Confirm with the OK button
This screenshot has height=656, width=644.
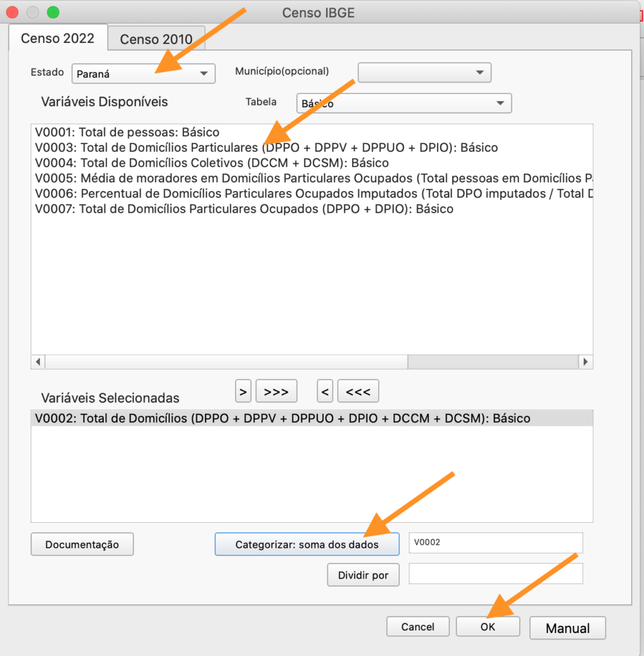488,627
